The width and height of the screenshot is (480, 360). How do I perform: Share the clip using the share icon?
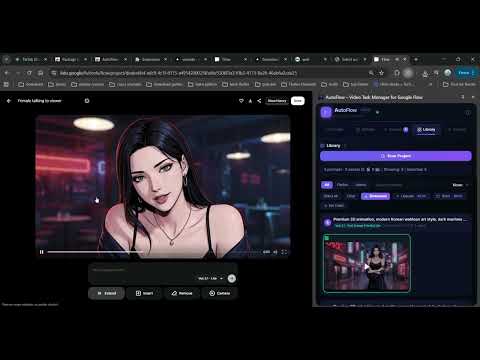259,101
